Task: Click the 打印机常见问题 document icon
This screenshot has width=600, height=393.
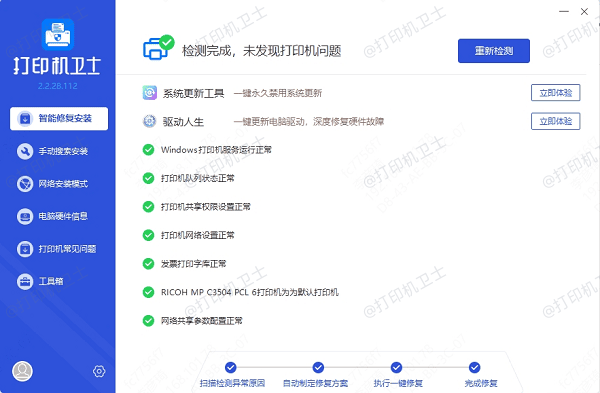Action: click(x=25, y=249)
